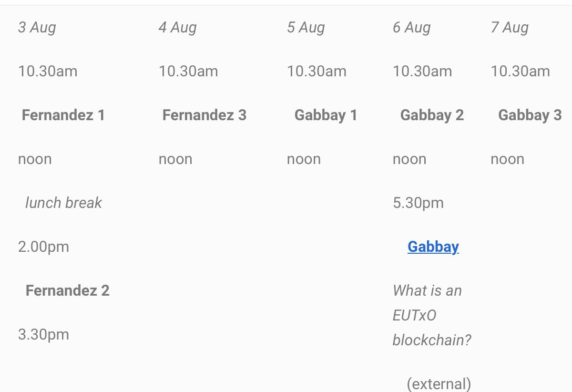This screenshot has width=572, height=392.
Task: Click the 3 Aug date header
Action: pos(37,28)
